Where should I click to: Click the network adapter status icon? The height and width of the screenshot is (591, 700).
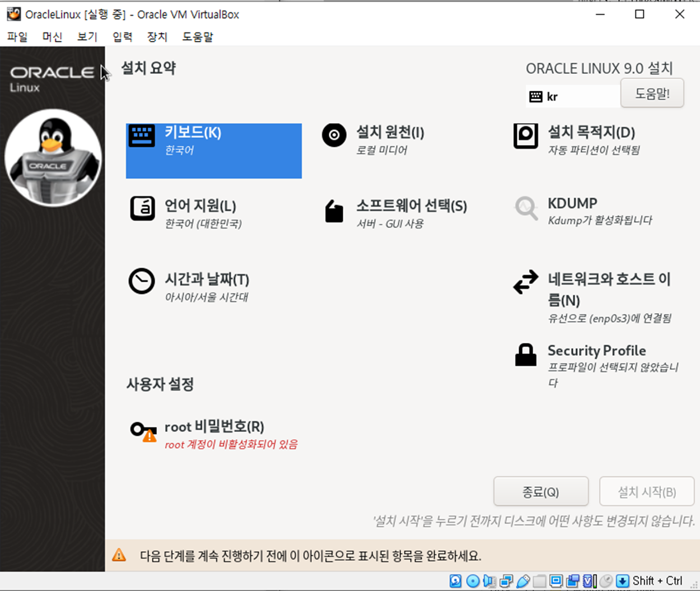tap(506, 581)
